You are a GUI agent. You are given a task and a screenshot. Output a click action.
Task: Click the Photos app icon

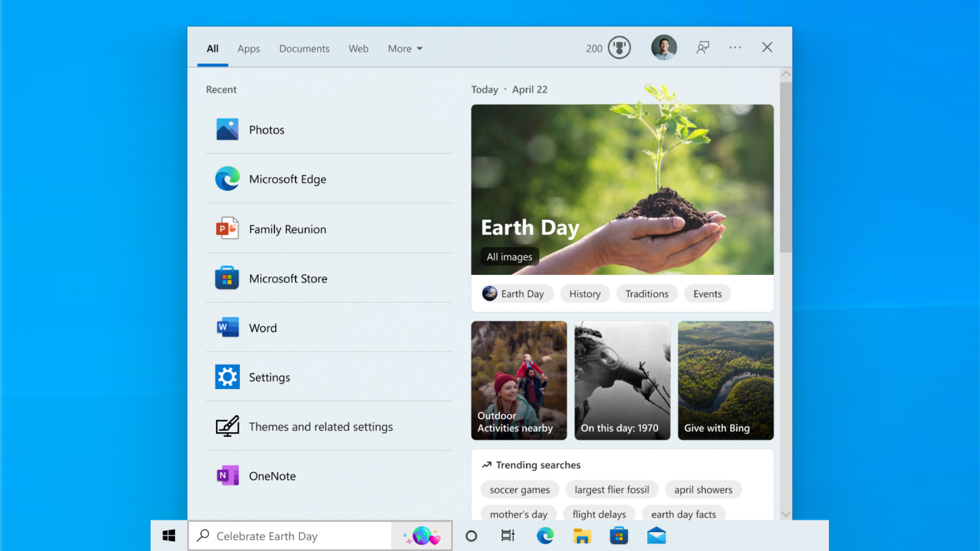227,129
